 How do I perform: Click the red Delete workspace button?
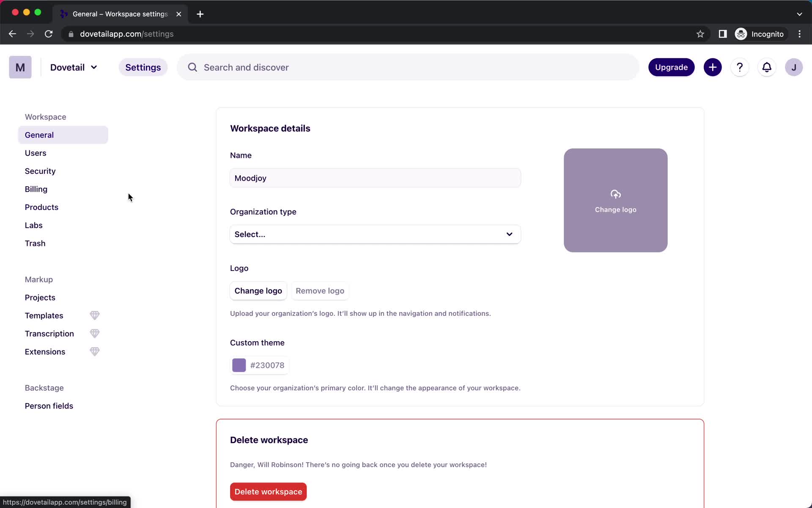[x=268, y=491]
